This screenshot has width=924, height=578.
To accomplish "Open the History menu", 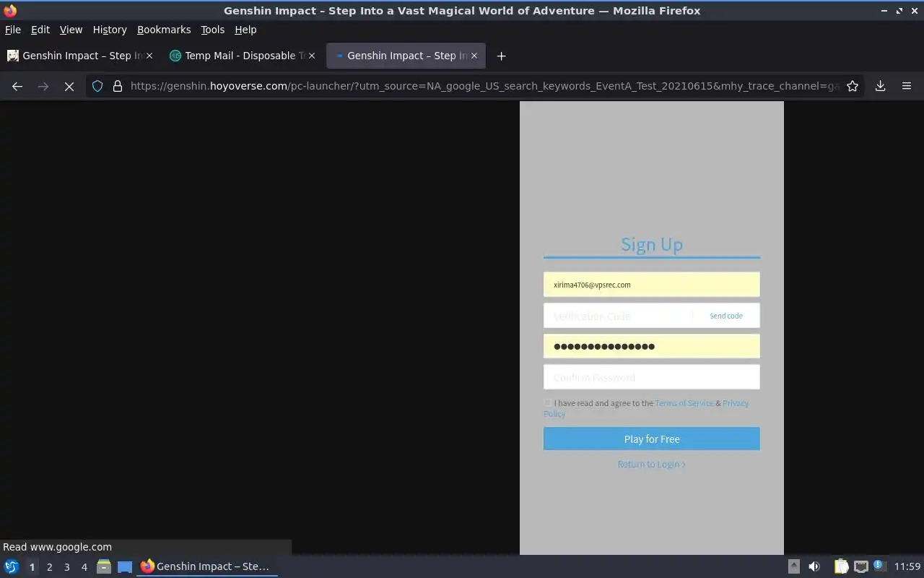I will 110,30.
